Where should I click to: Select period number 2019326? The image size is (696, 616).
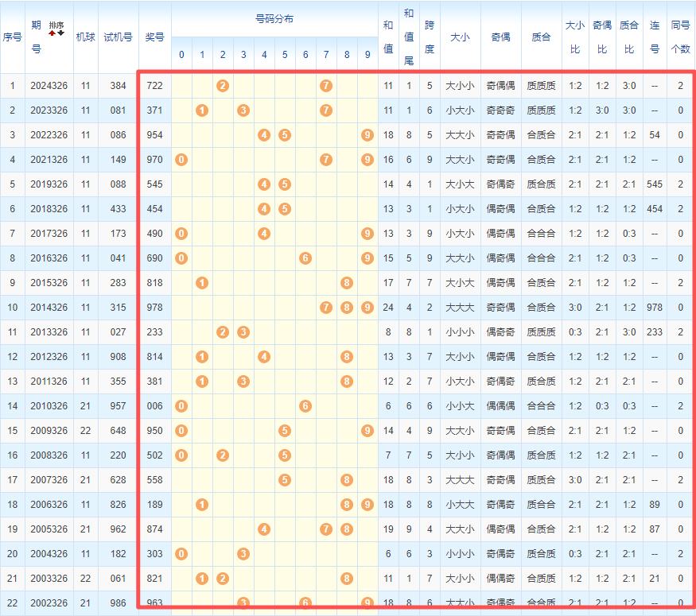49,184
